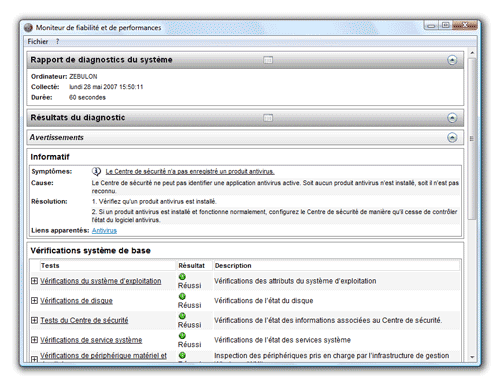Open Vérifications de disque link

tap(76, 301)
